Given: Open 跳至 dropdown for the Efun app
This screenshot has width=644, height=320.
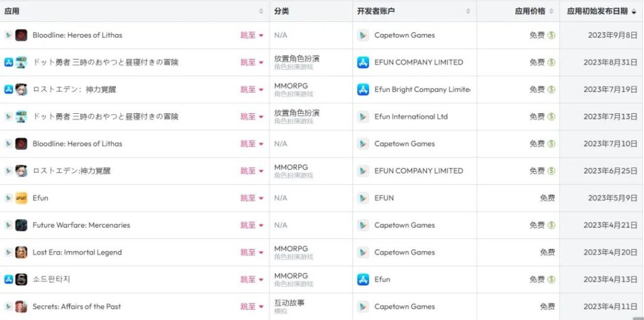Looking at the screenshot, I should [x=252, y=198].
